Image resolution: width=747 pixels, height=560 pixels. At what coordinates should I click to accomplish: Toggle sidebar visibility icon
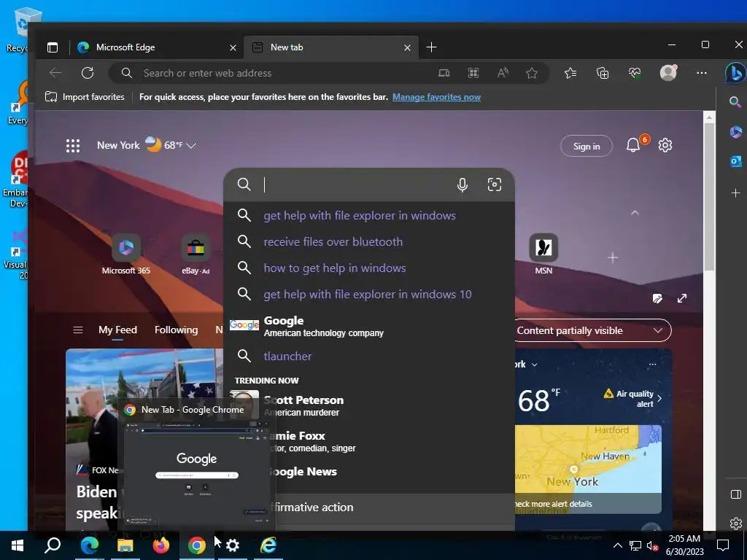(x=735, y=494)
